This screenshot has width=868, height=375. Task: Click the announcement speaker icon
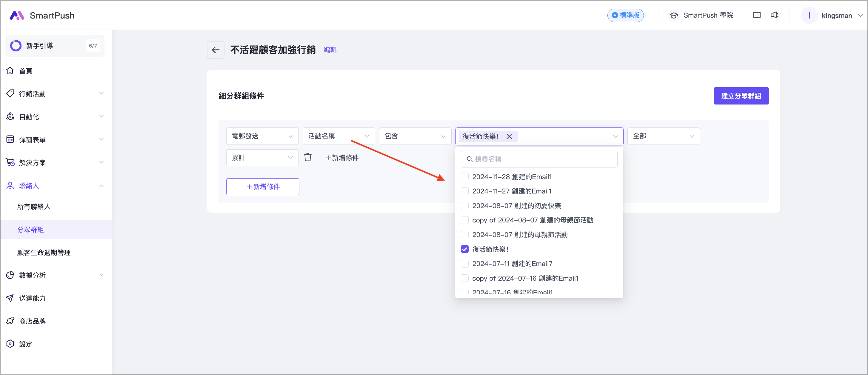[x=774, y=16]
